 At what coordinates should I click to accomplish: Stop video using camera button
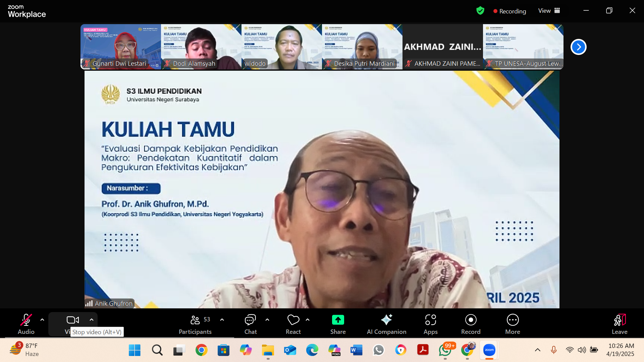pyautogui.click(x=72, y=320)
